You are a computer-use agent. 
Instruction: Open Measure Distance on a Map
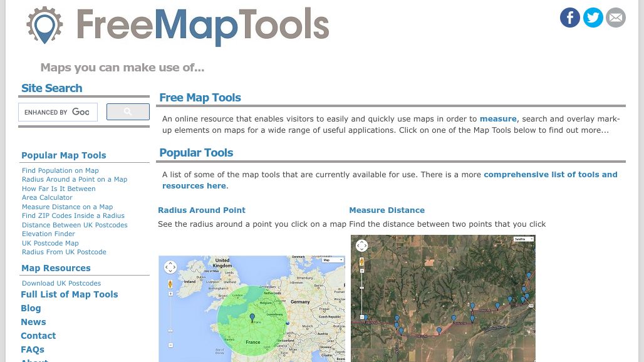tap(68, 207)
